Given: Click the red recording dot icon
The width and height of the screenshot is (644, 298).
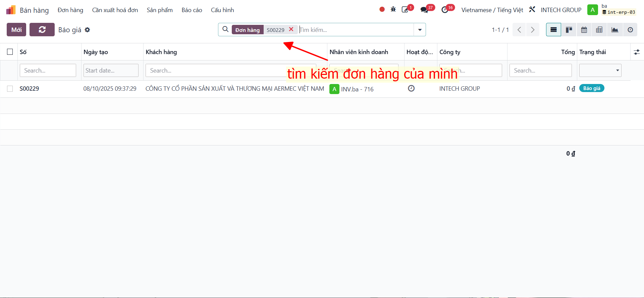Looking at the screenshot, I should [x=382, y=9].
